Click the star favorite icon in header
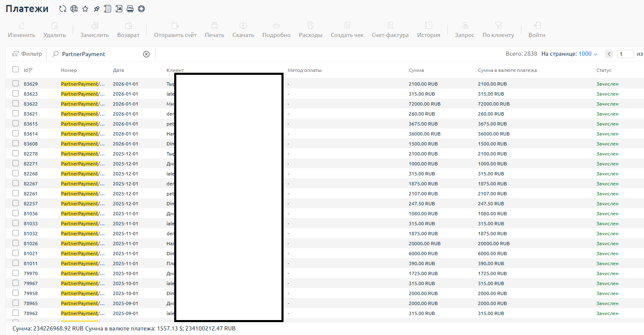Screen dimensions: 644x335 [85, 9]
